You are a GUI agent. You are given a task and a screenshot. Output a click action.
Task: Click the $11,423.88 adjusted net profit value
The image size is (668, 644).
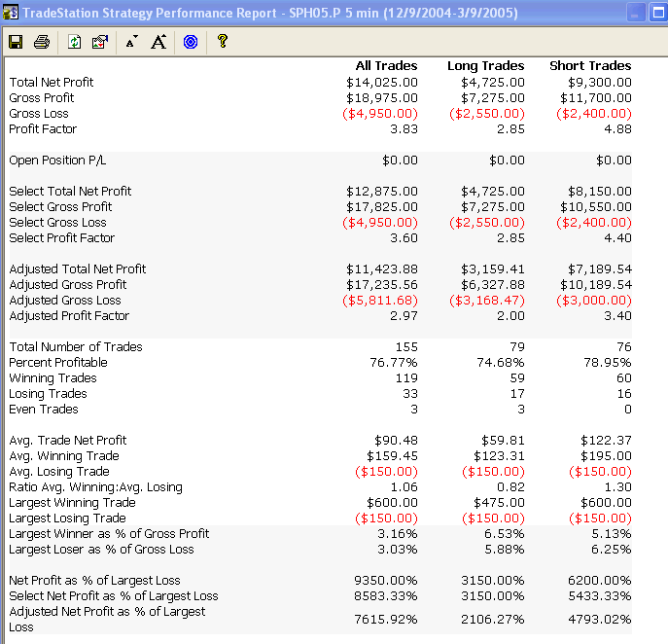[382, 269]
